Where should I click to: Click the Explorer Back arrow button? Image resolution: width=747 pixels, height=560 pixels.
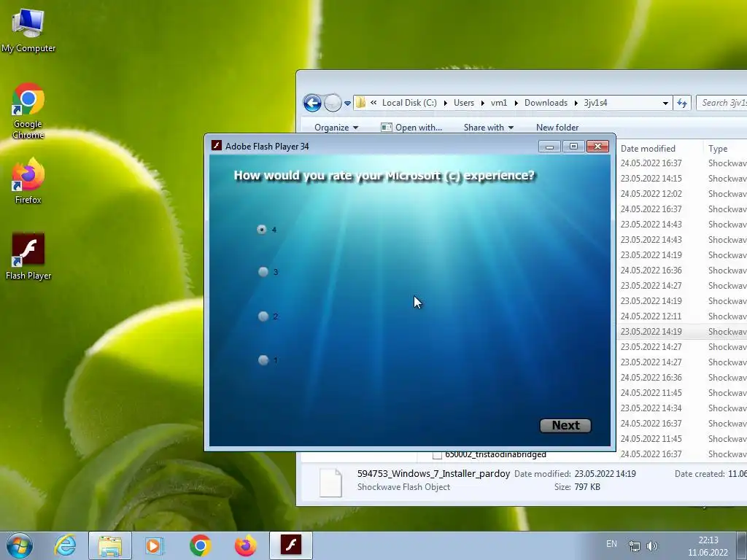click(312, 103)
